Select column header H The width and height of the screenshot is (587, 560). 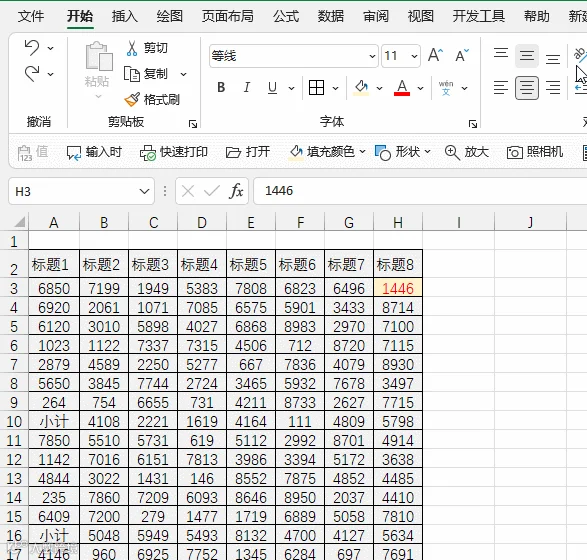398,222
